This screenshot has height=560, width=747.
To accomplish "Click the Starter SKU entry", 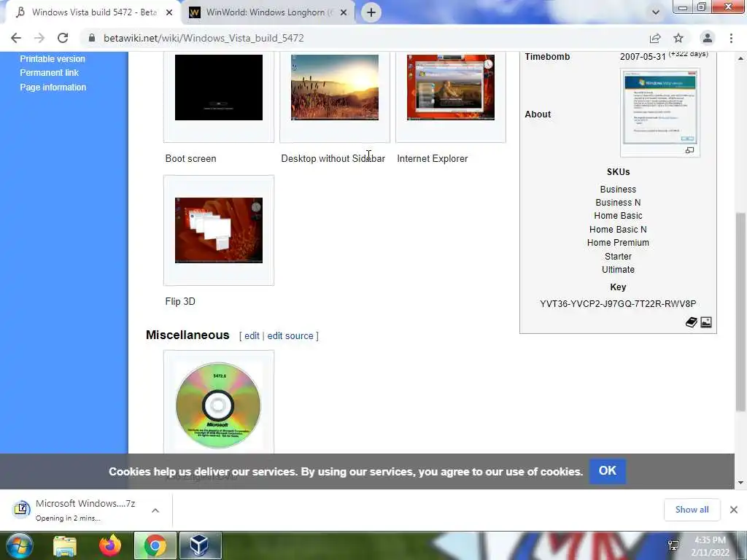I will tap(618, 256).
